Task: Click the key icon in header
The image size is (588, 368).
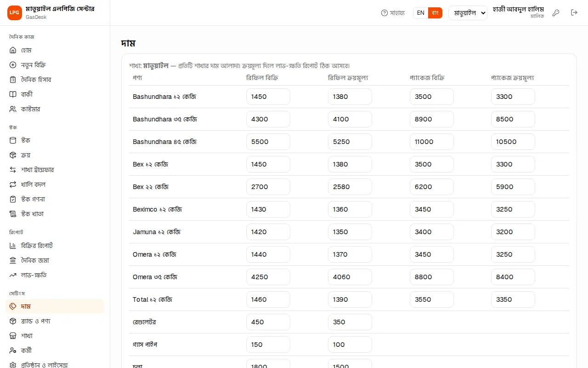Action: pyautogui.click(x=556, y=13)
